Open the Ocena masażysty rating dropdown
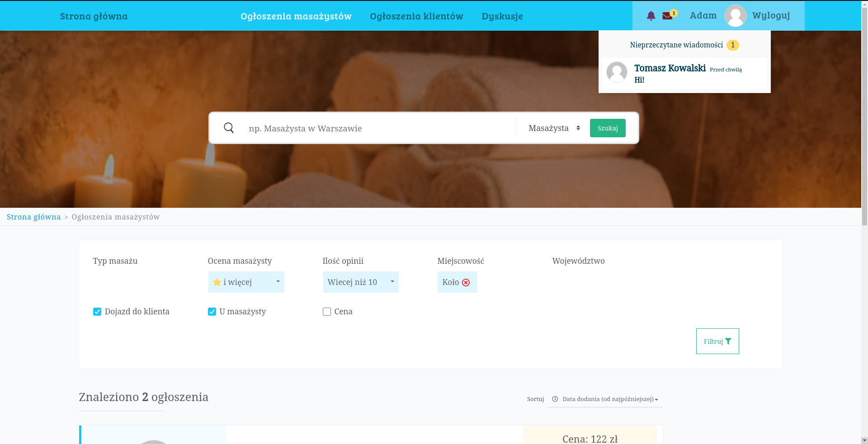This screenshot has height=444, width=868. click(246, 282)
